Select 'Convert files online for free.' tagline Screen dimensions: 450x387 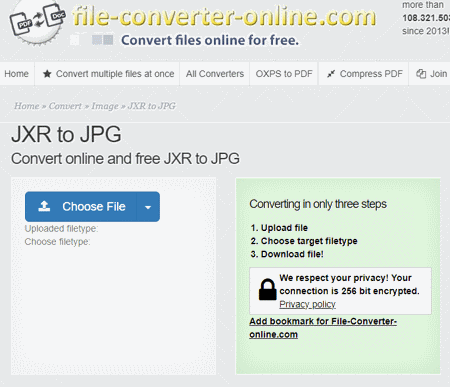pos(210,40)
